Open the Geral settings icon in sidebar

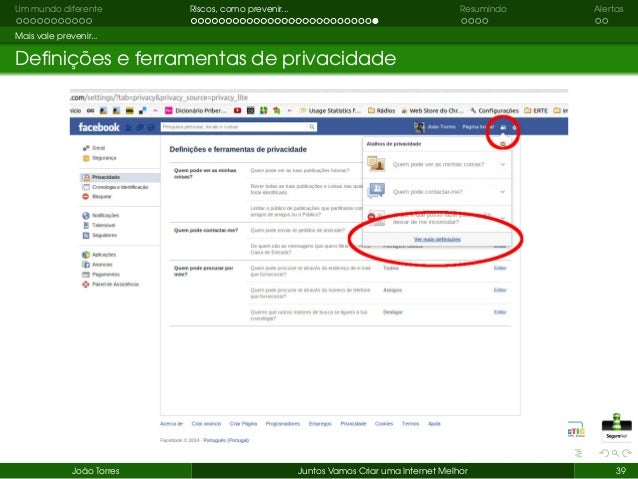(x=86, y=148)
